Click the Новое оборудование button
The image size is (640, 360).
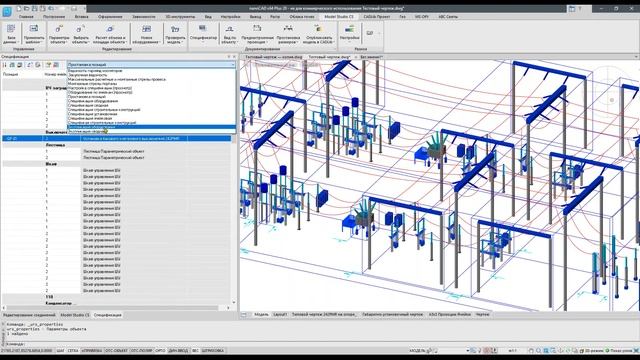coord(146,33)
